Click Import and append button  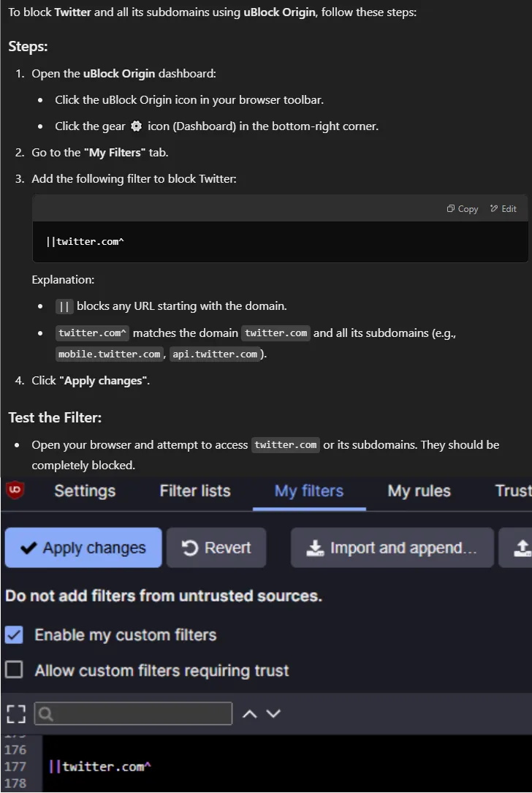[392, 547]
